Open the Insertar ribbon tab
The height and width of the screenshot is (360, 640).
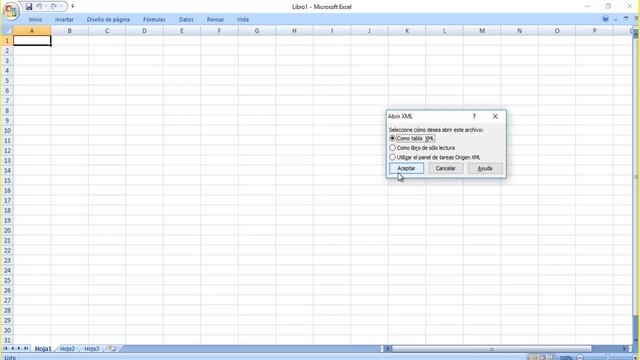(x=64, y=20)
